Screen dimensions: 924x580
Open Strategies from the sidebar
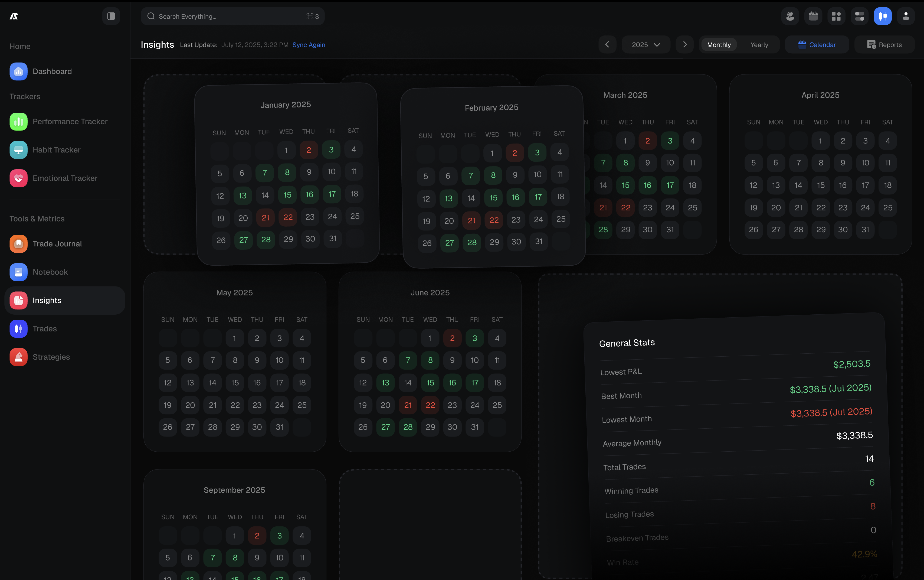(x=51, y=357)
